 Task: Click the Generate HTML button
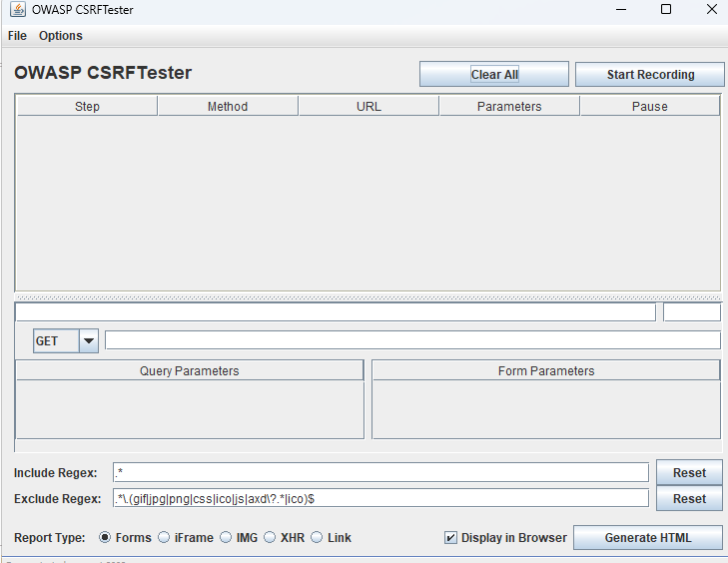coord(648,537)
